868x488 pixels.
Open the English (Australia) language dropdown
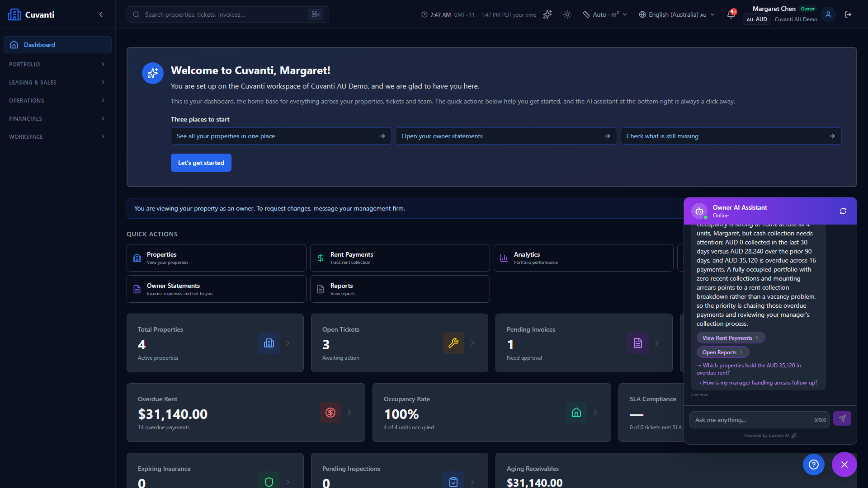677,14
